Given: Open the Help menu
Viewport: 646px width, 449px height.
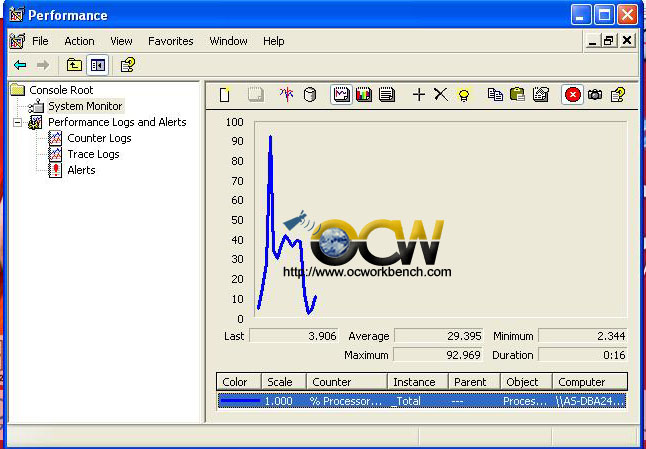Looking at the screenshot, I should pyautogui.click(x=274, y=41).
